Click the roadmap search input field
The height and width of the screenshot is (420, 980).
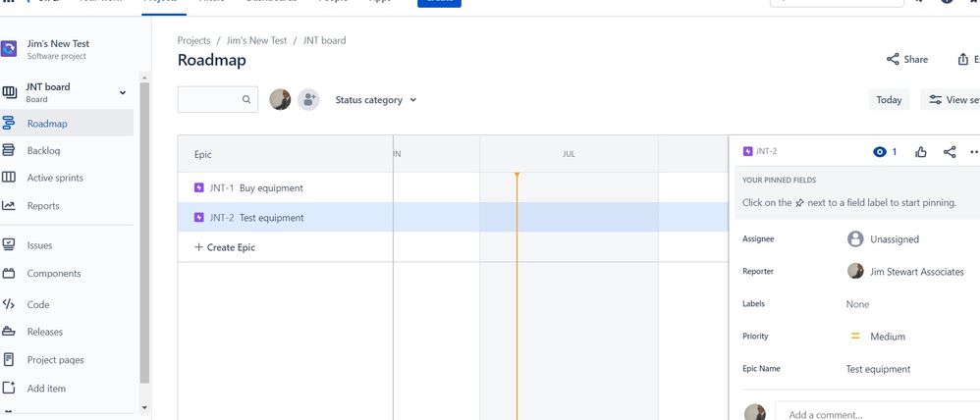click(217, 99)
